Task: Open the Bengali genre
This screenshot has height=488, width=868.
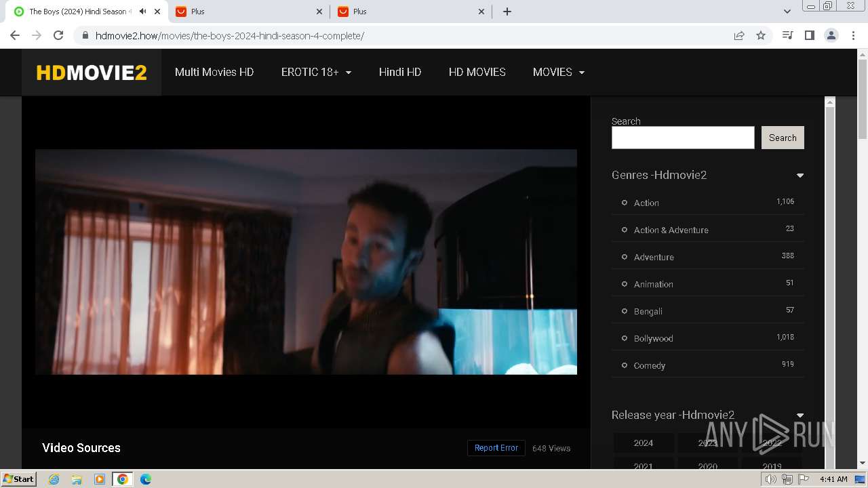Action: (648, 311)
